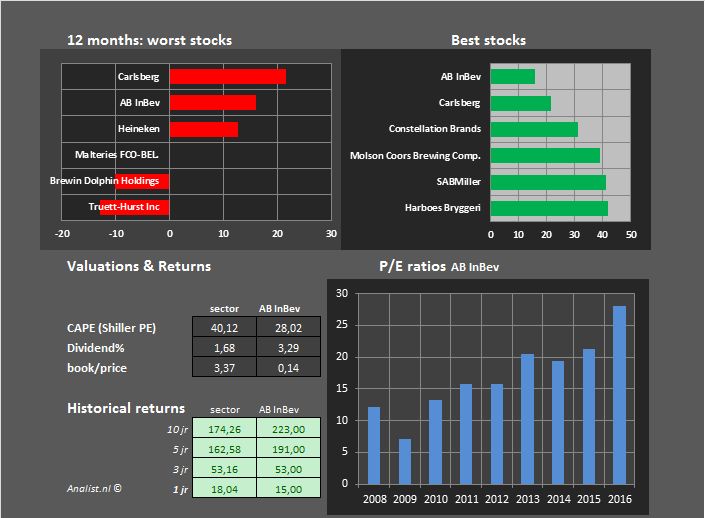Viewport: 705px width, 518px height.
Task: Select the 'Historical returns' heading
Action: click(126, 408)
